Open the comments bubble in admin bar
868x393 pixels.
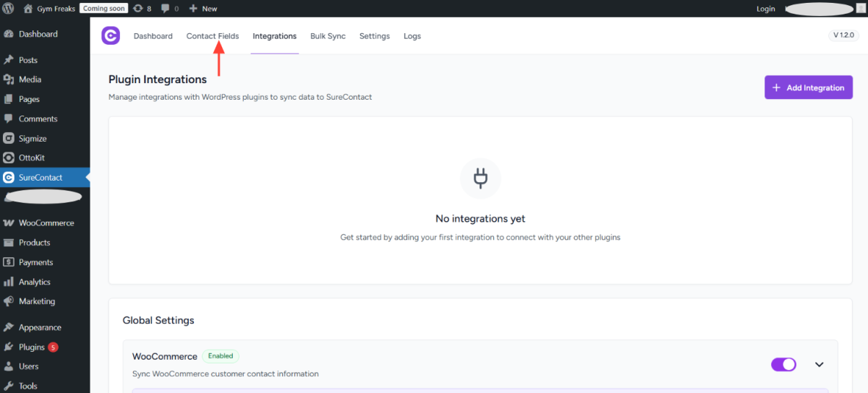[170, 9]
